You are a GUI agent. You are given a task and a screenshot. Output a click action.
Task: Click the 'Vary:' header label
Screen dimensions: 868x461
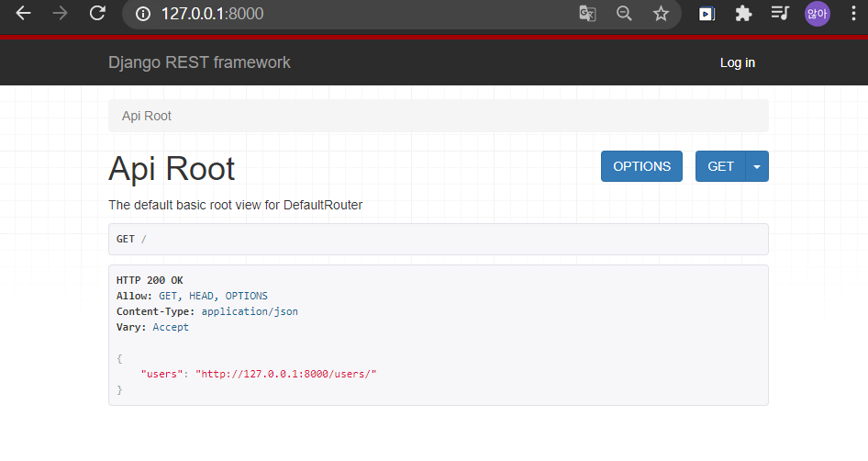(x=131, y=327)
